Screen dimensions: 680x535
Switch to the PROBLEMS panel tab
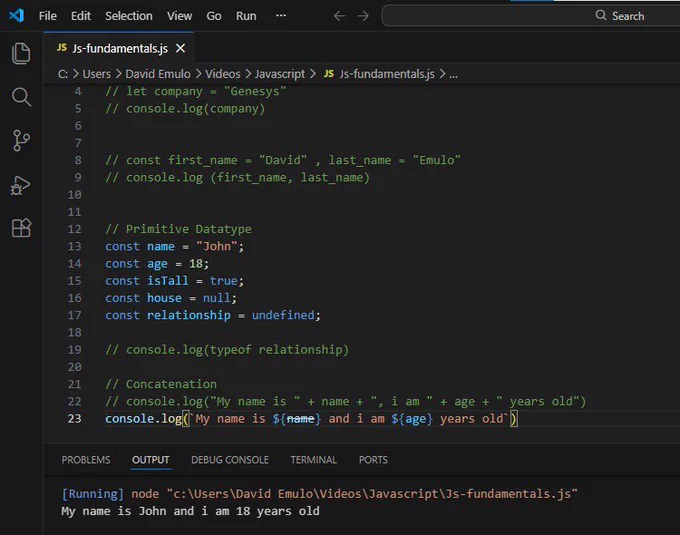[x=86, y=460]
